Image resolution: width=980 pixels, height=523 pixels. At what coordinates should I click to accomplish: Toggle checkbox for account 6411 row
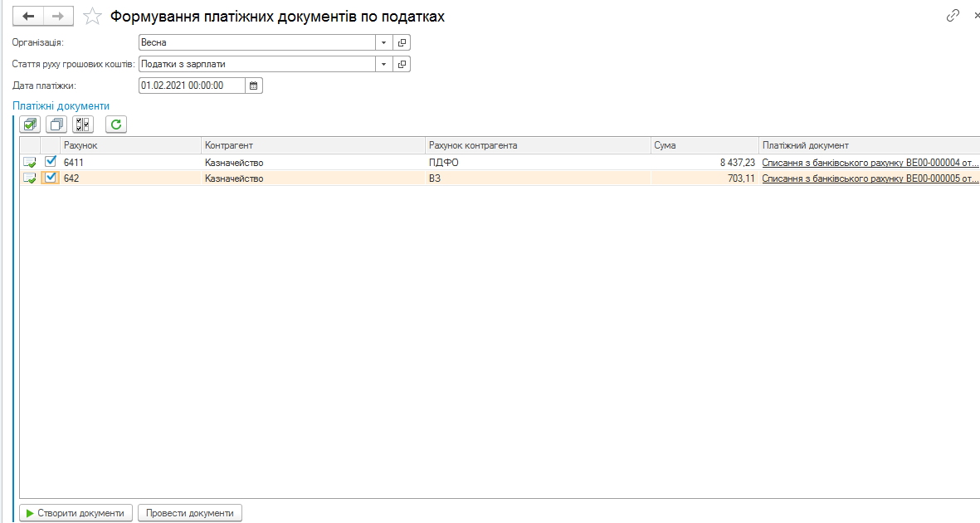51,161
